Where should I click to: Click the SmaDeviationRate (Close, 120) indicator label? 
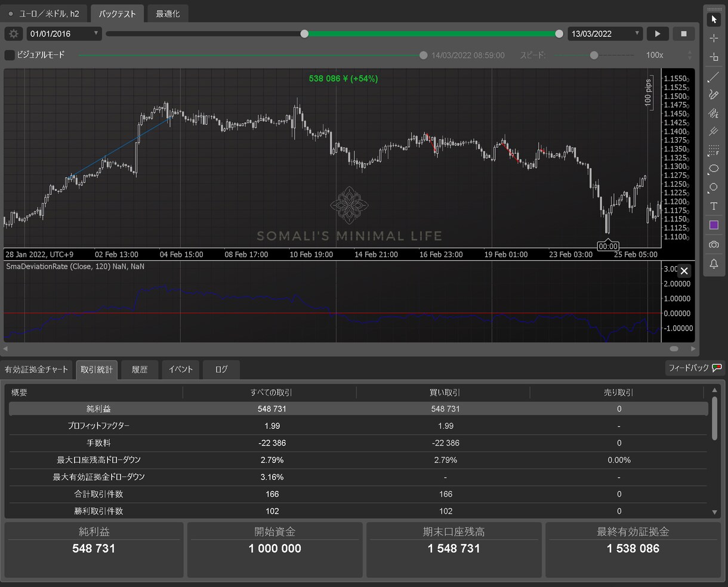click(x=75, y=267)
